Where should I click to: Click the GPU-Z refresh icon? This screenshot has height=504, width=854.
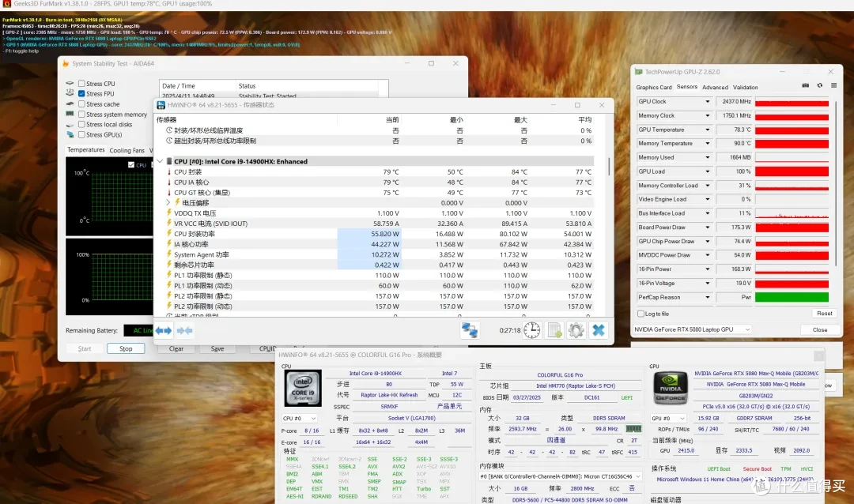click(819, 85)
